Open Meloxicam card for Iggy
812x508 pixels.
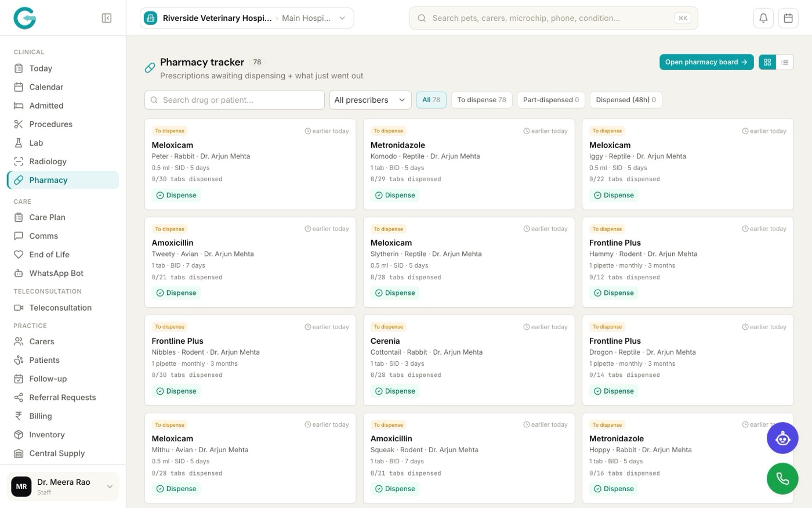click(x=688, y=164)
